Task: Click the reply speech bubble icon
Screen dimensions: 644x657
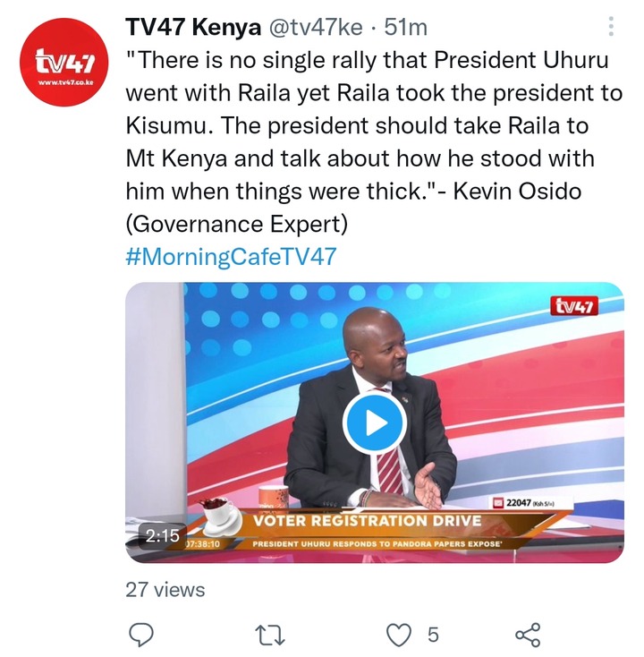Action: [140, 635]
